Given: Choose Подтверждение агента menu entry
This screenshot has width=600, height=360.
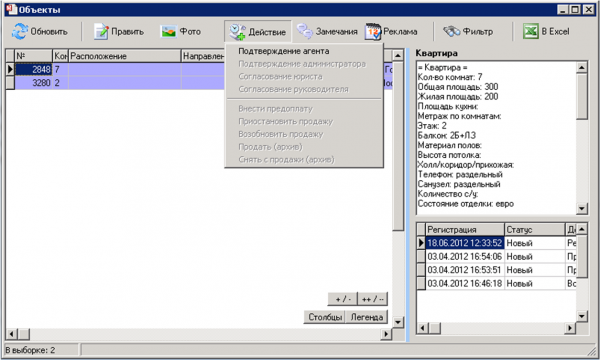Looking at the screenshot, I should (284, 51).
